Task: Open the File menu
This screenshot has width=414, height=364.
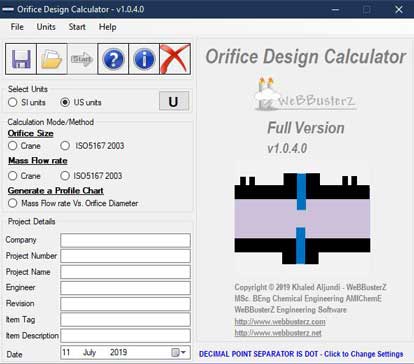Action: point(17,27)
